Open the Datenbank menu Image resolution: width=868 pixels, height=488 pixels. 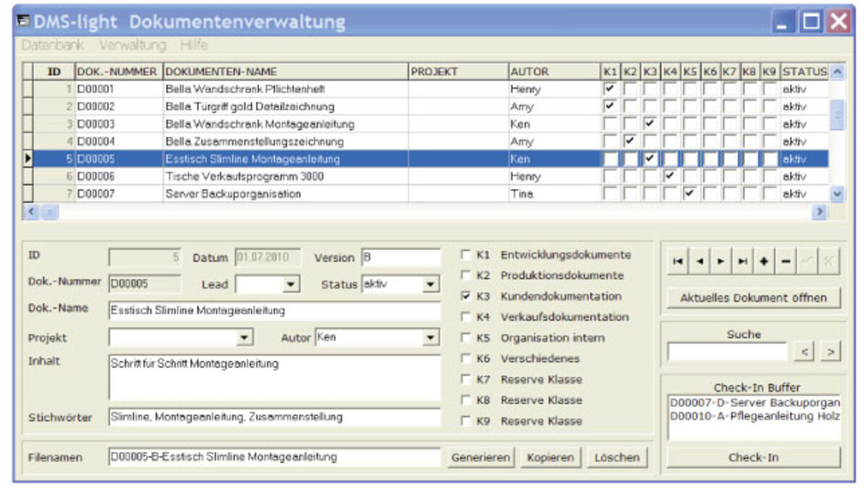(52, 45)
